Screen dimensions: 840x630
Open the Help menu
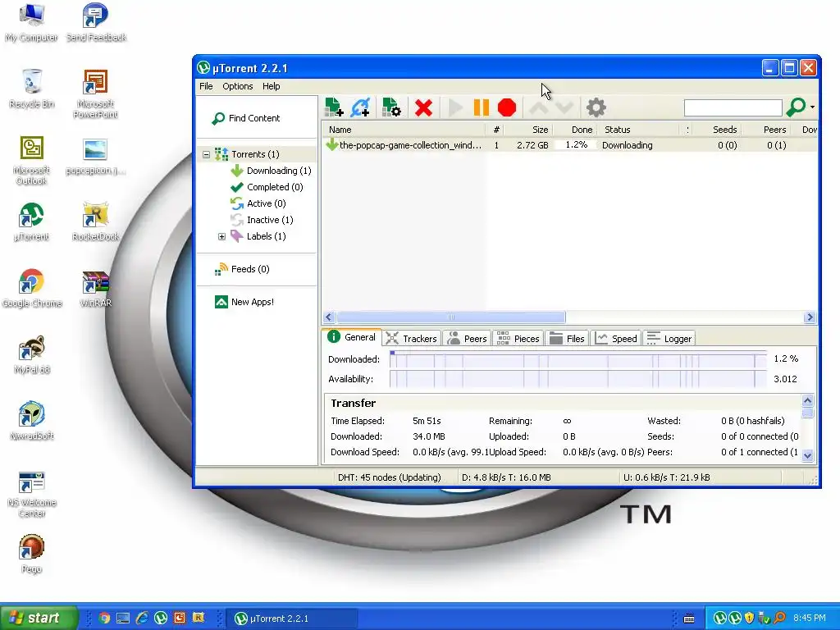271,86
